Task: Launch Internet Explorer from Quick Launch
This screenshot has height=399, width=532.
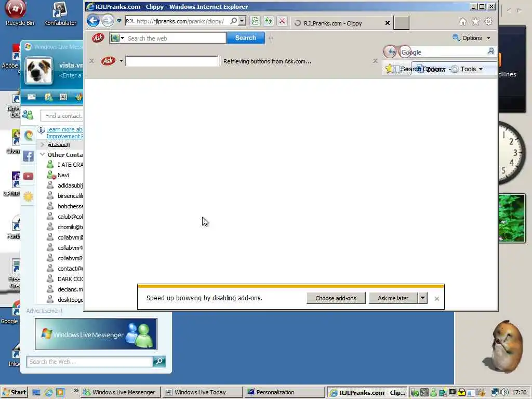Action: pos(48,393)
